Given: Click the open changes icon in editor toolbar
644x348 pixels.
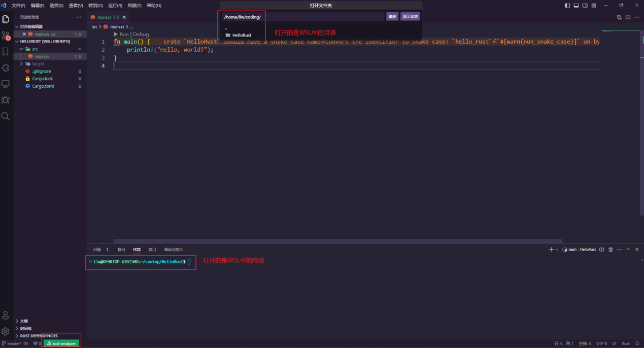Looking at the screenshot, I should tap(619, 17).
